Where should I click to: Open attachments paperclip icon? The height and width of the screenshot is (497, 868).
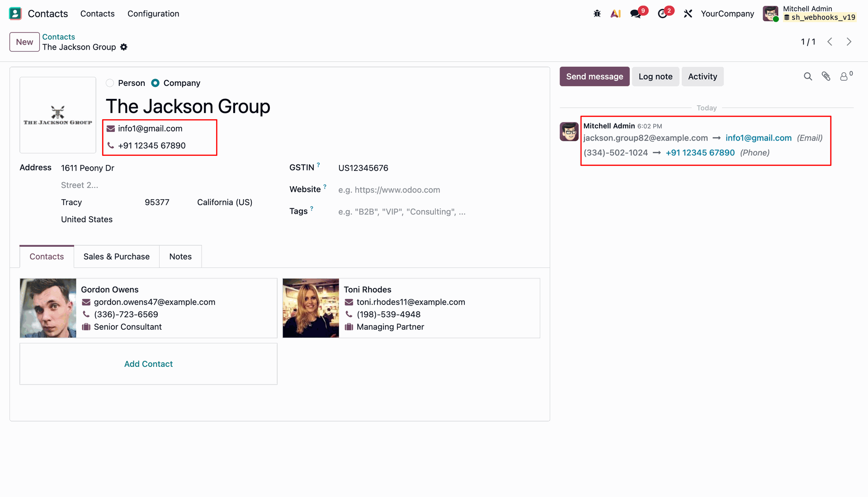click(826, 76)
